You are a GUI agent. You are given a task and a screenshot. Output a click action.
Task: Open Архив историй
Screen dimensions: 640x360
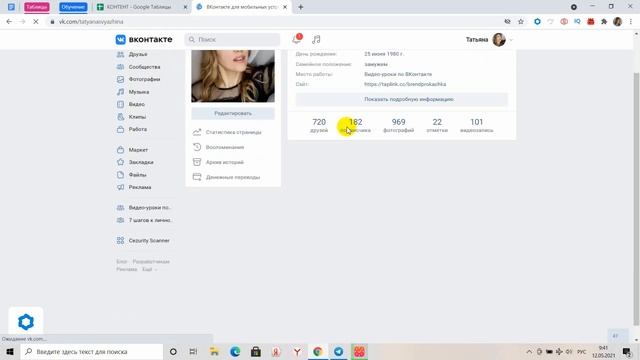pyautogui.click(x=218, y=162)
